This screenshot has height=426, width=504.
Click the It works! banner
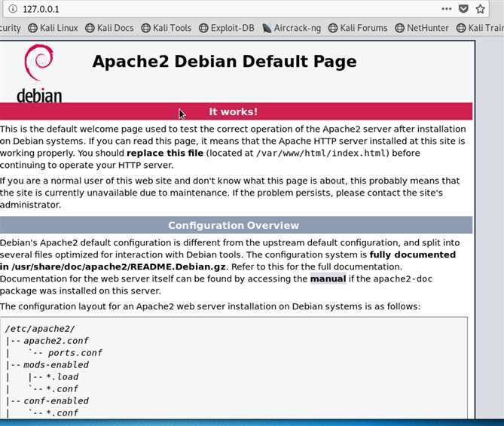click(236, 111)
